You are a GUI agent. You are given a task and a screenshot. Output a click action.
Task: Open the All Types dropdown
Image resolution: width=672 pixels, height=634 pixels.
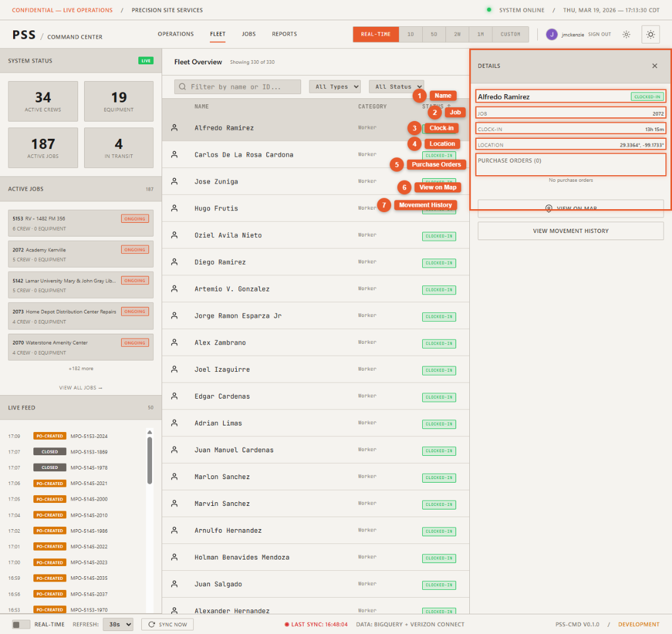(335, 87)
